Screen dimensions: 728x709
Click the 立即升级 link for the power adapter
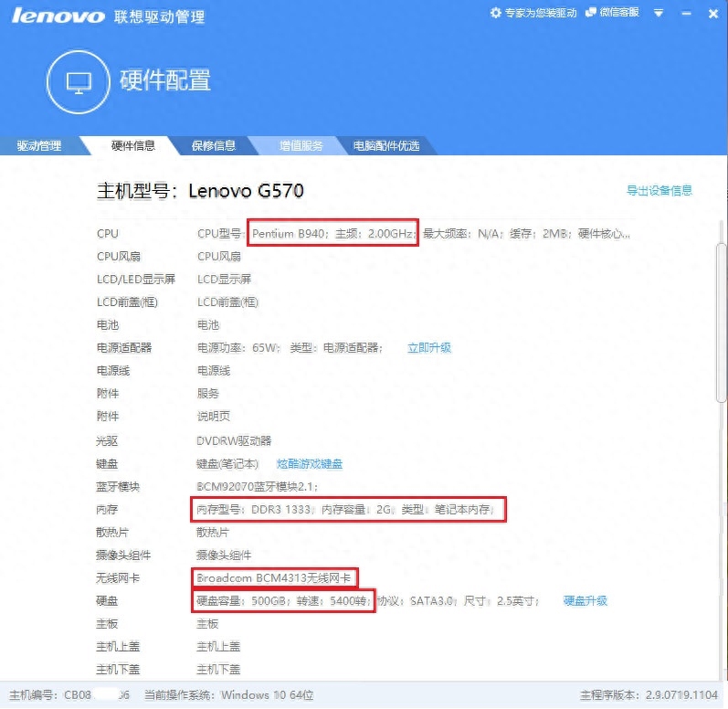click(x=429, y=348)
